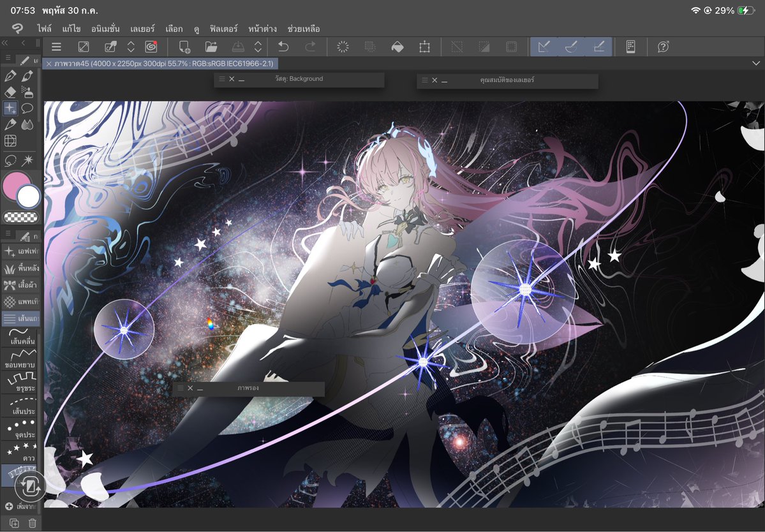Select the พื้นหลัง sub tool group
765x532 pixels.
[x=21, y=268]
